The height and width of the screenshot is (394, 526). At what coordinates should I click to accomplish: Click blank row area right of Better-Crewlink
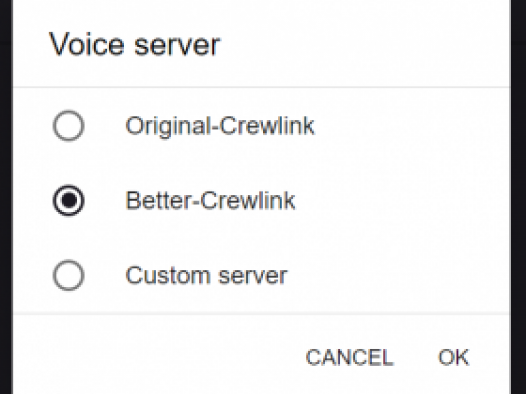(x=403, y=201)
